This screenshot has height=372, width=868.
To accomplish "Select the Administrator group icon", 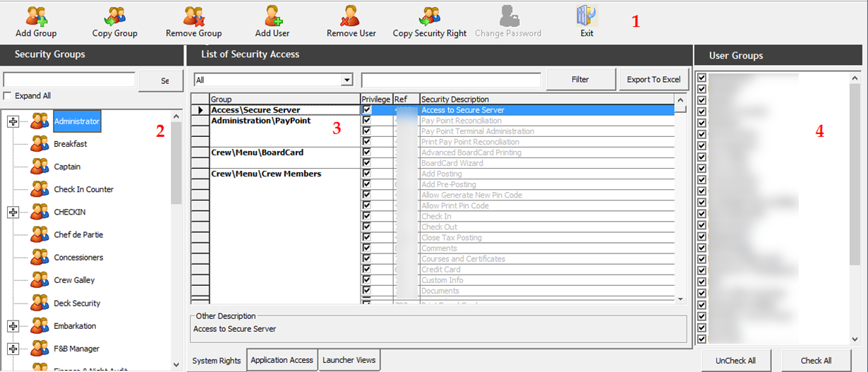I will (40, 121).
